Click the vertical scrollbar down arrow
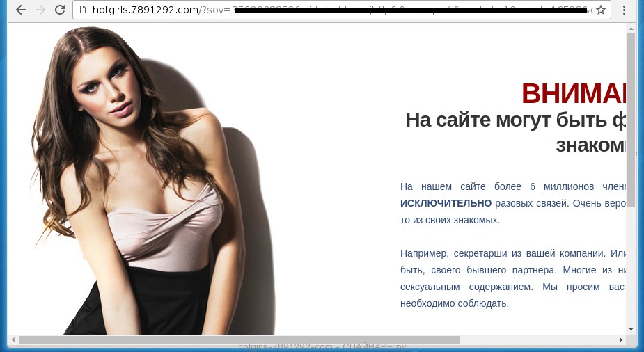Viewport: 644px width, 352px height. 631,328
